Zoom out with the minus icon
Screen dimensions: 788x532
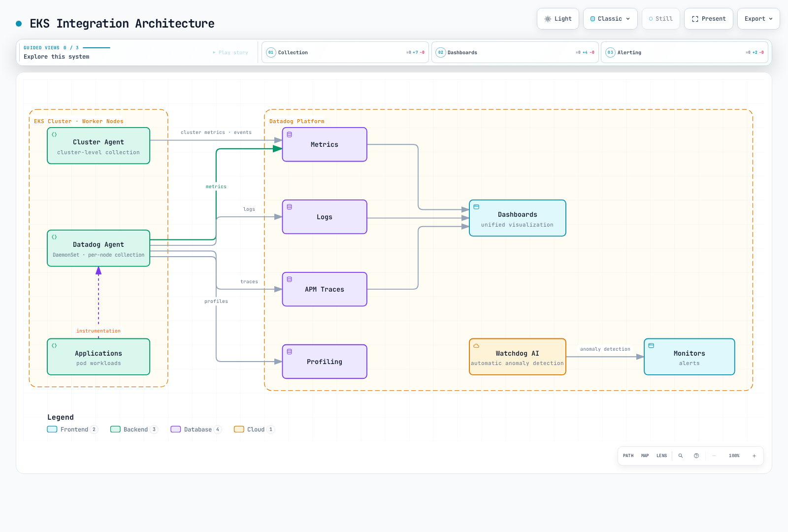[x=714, y=456]
